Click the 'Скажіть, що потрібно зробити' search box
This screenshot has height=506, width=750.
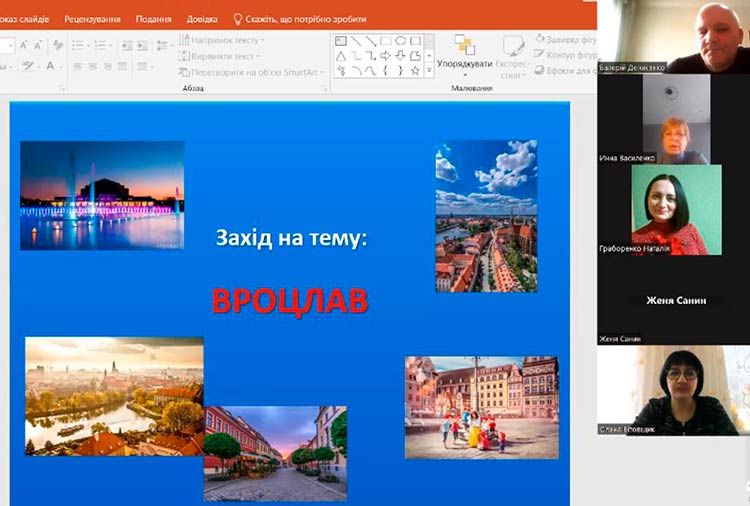306,19
